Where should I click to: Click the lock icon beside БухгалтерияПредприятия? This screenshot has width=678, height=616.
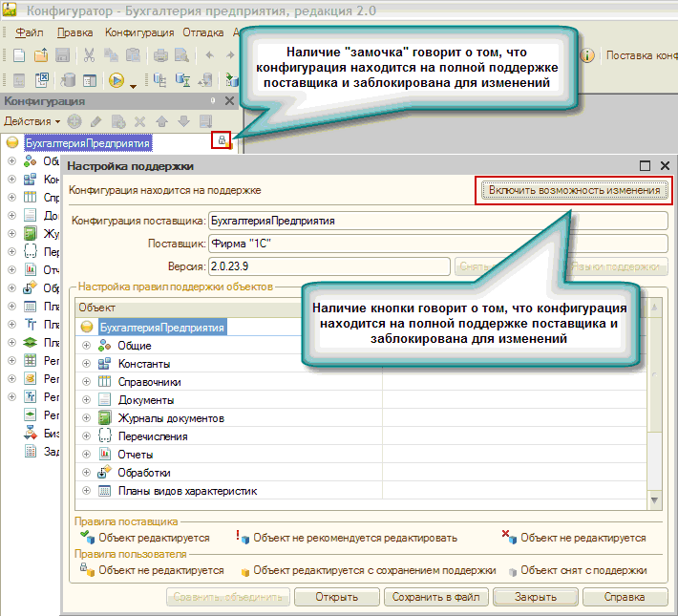(222, 141)
